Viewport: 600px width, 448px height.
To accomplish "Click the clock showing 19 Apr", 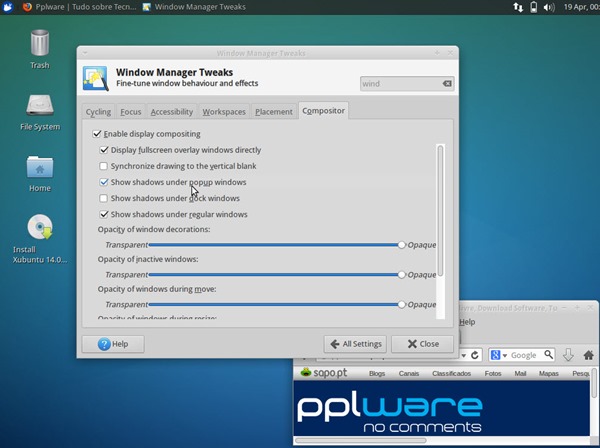I will 581,7.
